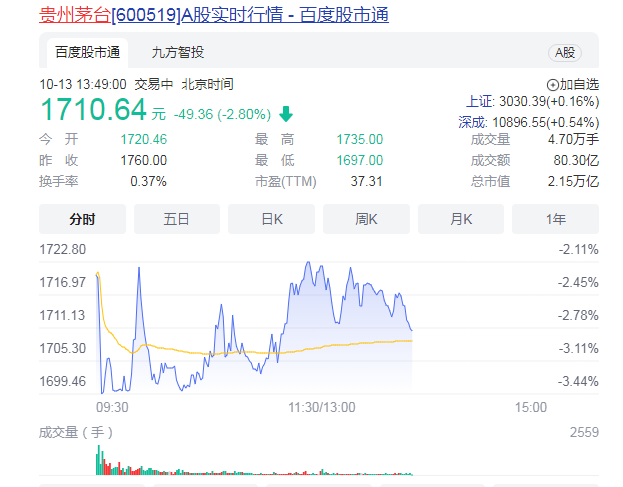Click the green down-arrow price icon
The height and width of the screenshot is (487, 623).
pyautogui.click(x=286, y=113)
